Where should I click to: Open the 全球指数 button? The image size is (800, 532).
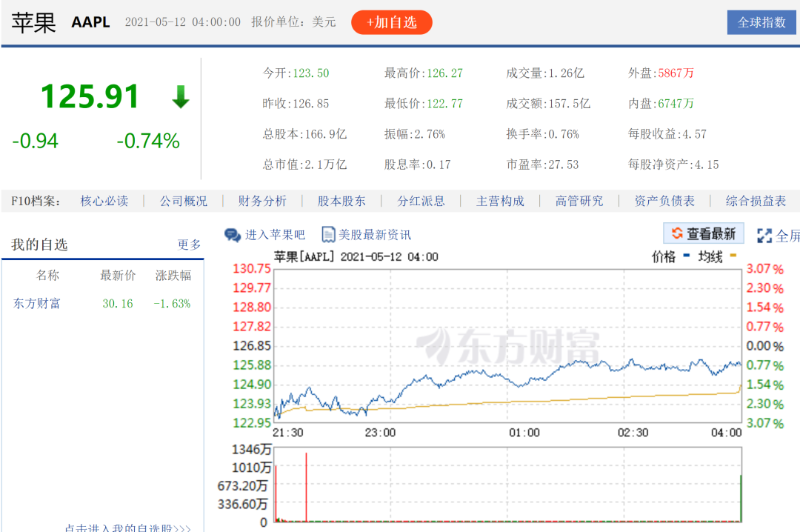761,22
